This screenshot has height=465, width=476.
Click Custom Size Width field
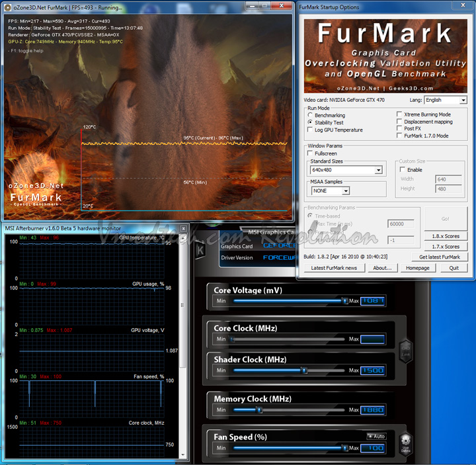click(x=448, y=179)
